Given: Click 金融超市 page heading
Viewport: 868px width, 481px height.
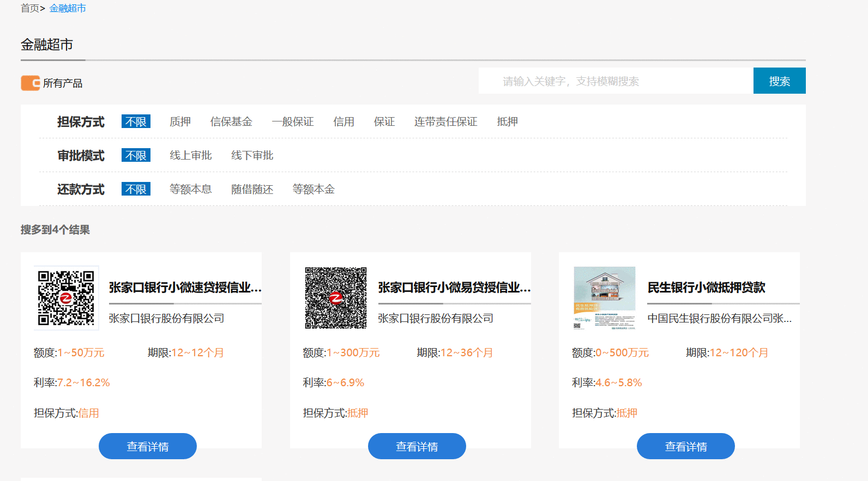Looking at the screenshot, I should tap(47, 45).
